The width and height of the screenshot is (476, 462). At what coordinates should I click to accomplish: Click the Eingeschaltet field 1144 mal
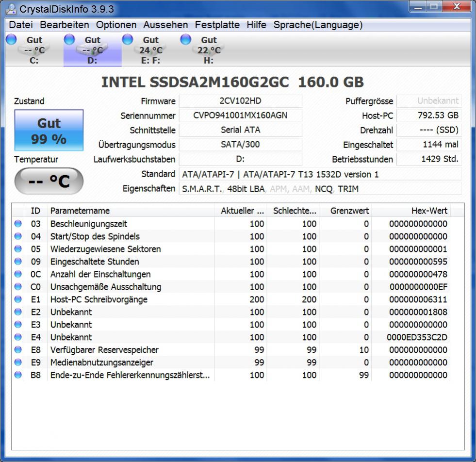point(429,145)
